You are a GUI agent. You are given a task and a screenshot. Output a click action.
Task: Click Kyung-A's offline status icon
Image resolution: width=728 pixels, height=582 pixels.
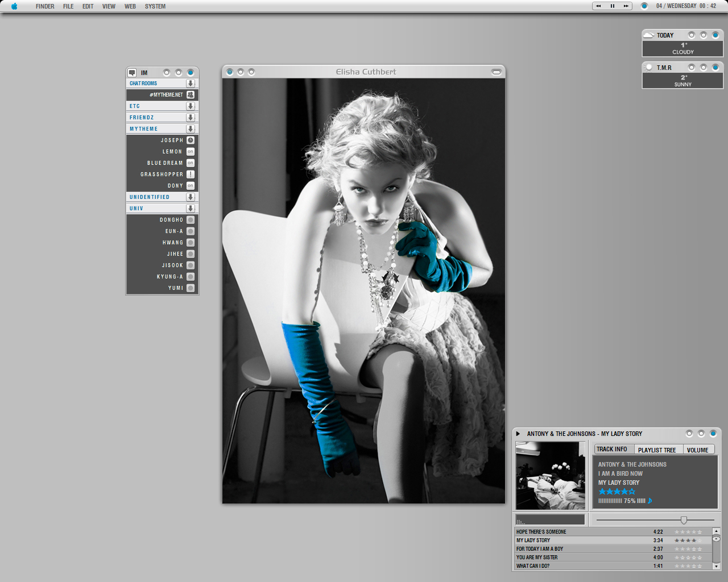click(x=191, y=277)
